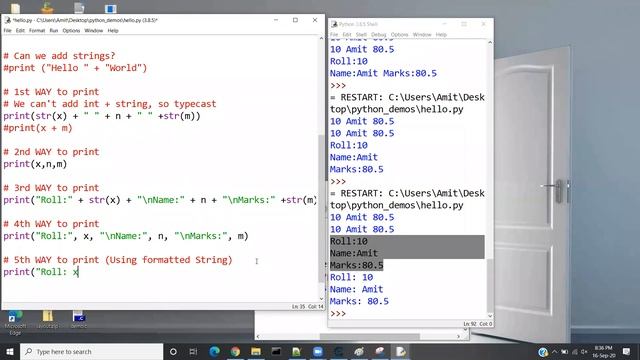
Task: Click the commented line '#print(x + m)'
Action: coord(38,128)
